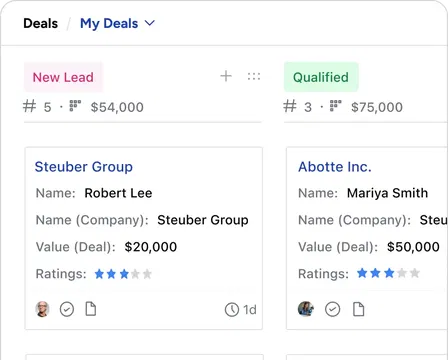448x360 pixels.
Task: Open the notes document icon on Steuber Group card
Action: click(x=91, y=309)
